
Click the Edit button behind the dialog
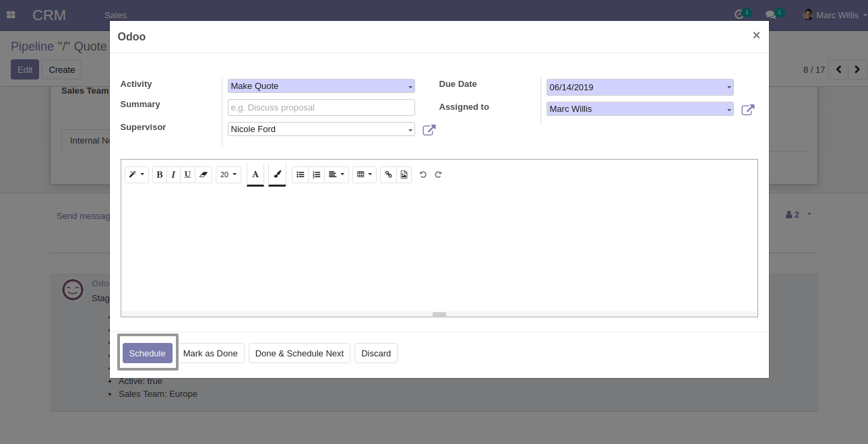click(x=25, y=69)
